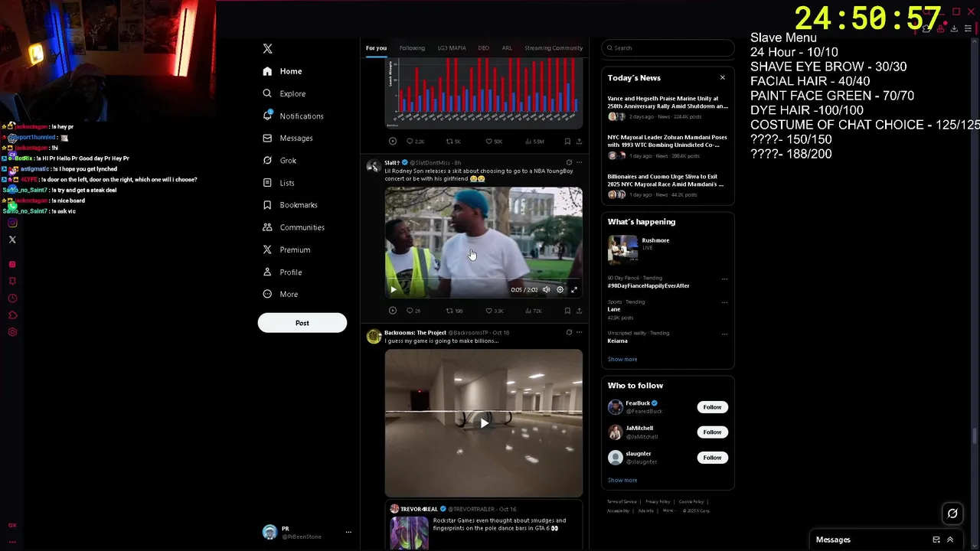Mute the Slatt post video
The image size is (980, 551).
coord(546,289)
